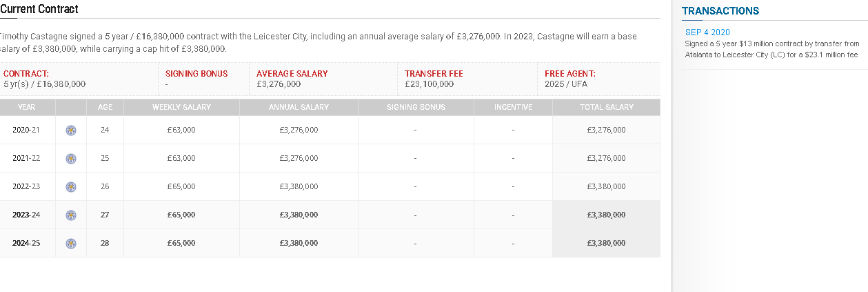Select the team badge in the 2023-24 row
The width and height of the screenshot is (868, 292).
click(71, 215)
